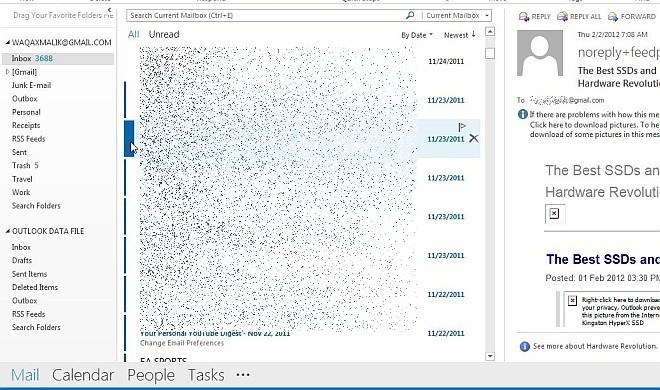Screen dimensions: 660x390
Task: Click the search magnifier icon
Action: click(x=410, y=16)
